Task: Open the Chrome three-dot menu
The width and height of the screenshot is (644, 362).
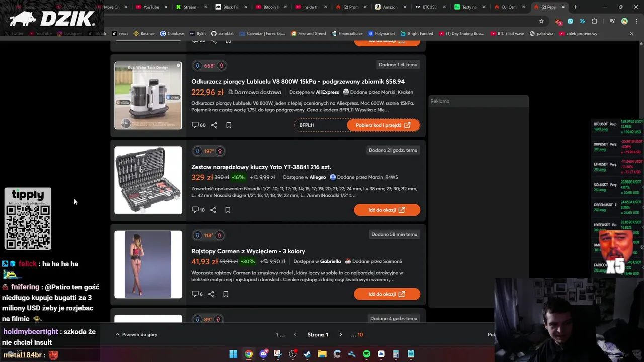Action: tap(636, 21)
